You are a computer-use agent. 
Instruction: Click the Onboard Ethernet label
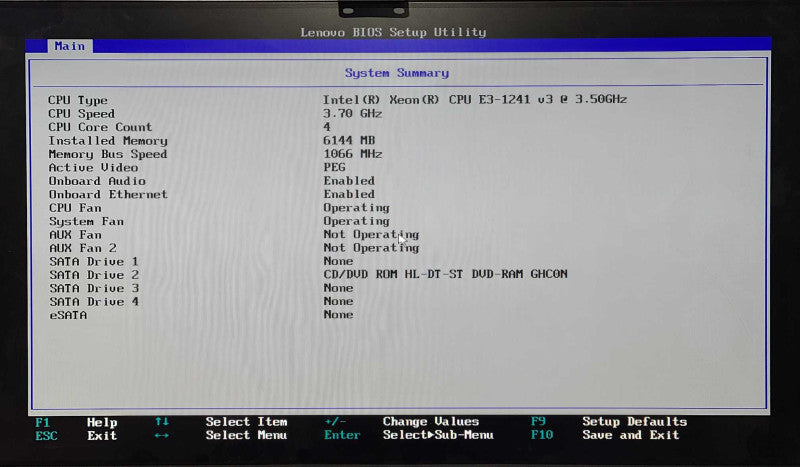[108, 194]
